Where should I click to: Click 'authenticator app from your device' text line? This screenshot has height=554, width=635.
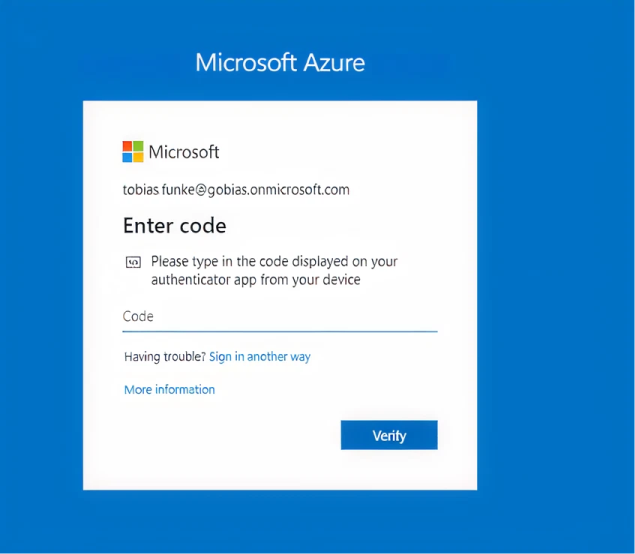click(x=256, y=280)
